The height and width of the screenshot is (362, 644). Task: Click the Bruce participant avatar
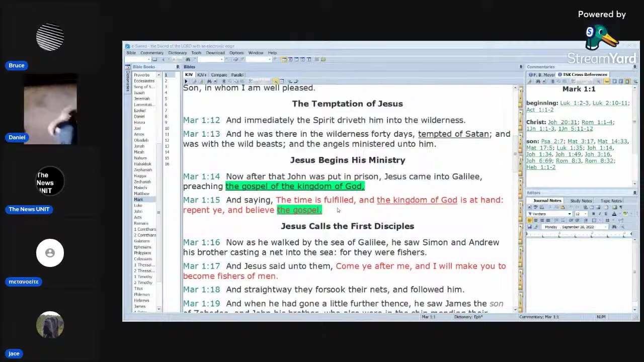pyautogui.click(x=50, y=37)
